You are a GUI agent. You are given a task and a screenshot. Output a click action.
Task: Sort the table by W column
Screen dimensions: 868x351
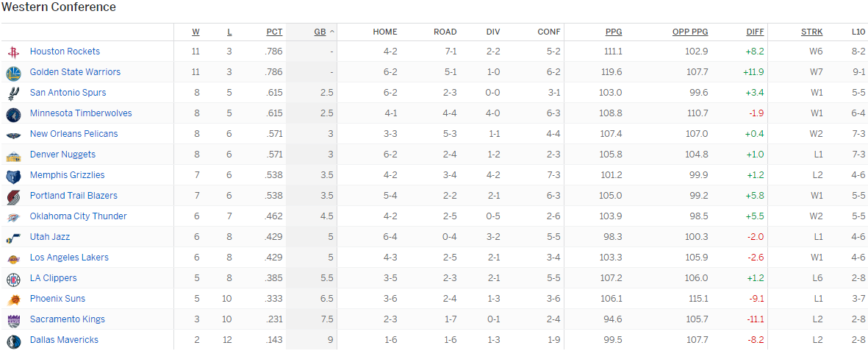coord(196,32)
